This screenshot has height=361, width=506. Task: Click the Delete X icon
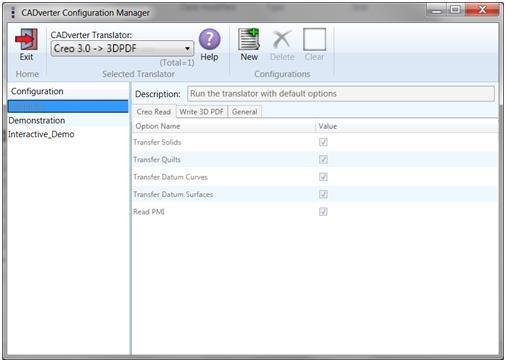(x=282, y=39)
